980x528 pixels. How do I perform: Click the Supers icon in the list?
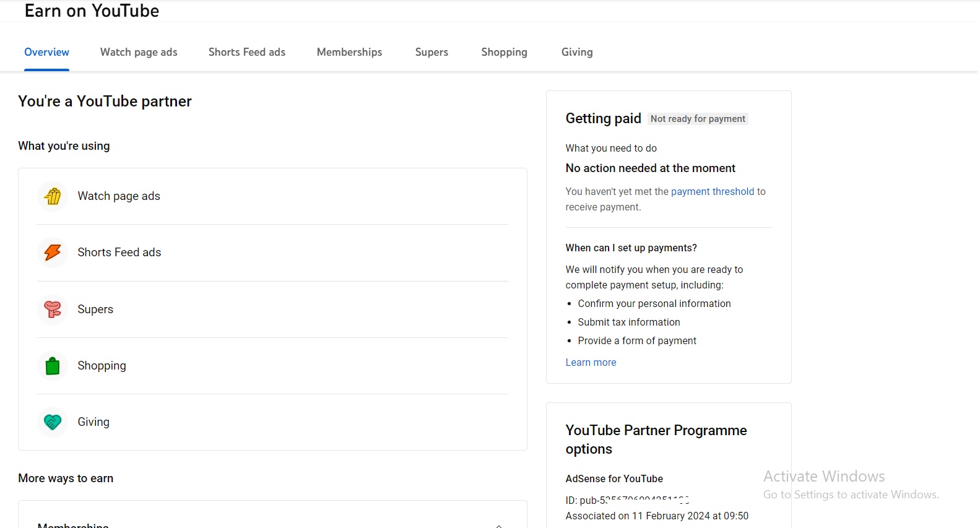pyautogui.click(x=53, y=309)
